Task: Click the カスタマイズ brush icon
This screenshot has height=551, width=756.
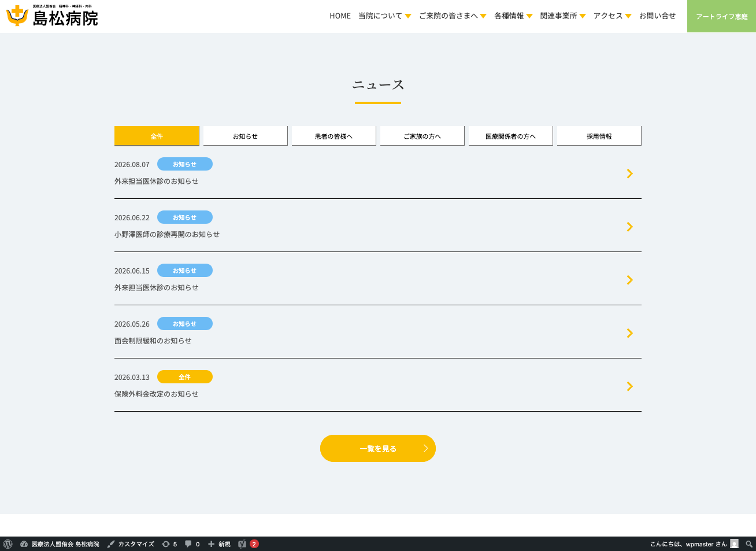Action: click(x=111, y=544)
